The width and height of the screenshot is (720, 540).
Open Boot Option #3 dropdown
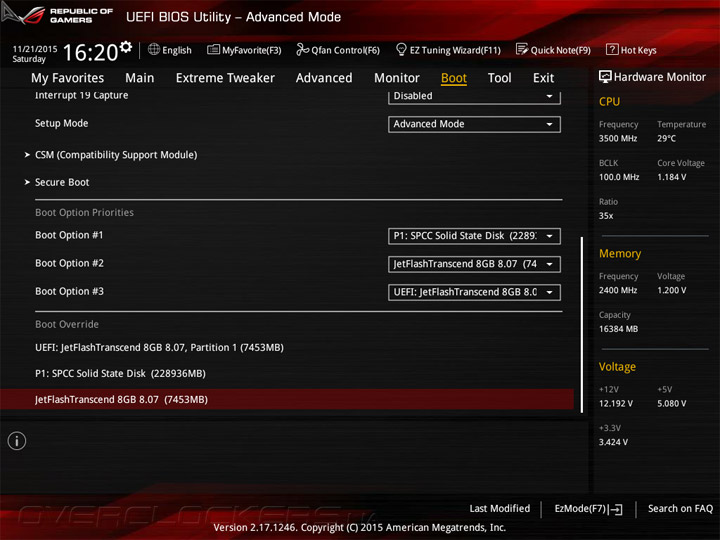pyautogui.click(x=474, y=292)
